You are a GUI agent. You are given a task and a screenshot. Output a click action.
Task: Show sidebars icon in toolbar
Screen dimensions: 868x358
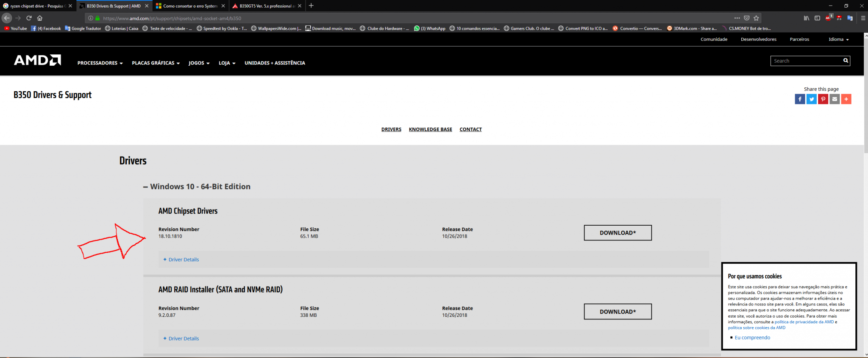tap(817, 18)
